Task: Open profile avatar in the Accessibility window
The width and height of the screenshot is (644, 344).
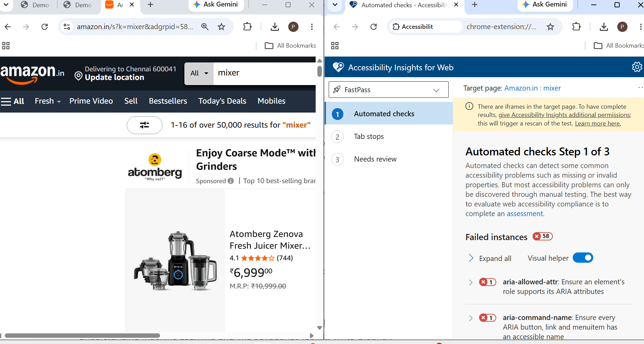Action: pos(622,27)
